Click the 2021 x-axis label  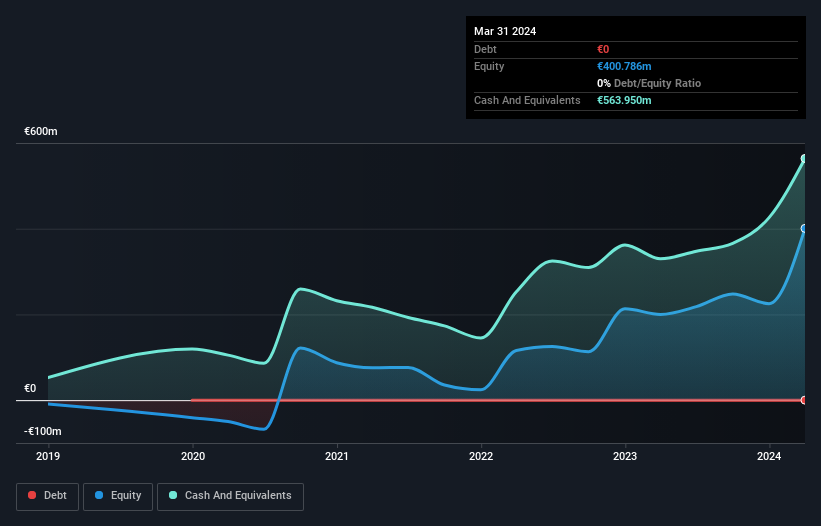tap(337, 456)
